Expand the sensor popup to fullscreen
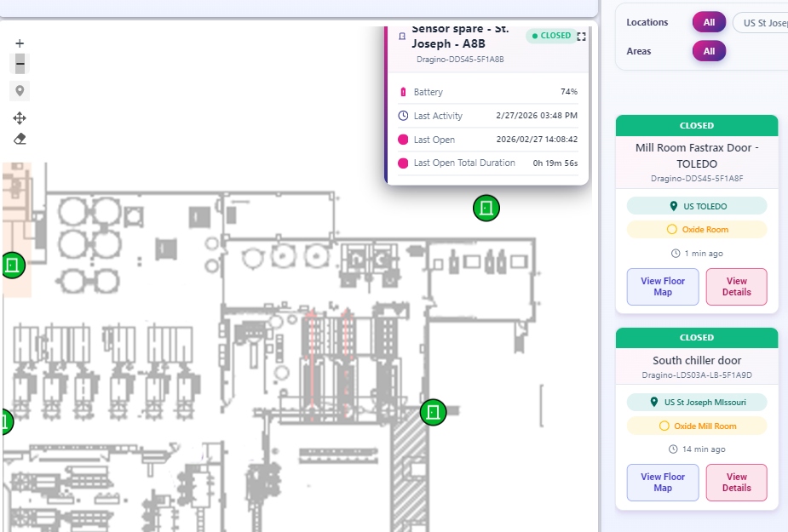Screen dimensions: 788x532 click(x=581, y=36)
